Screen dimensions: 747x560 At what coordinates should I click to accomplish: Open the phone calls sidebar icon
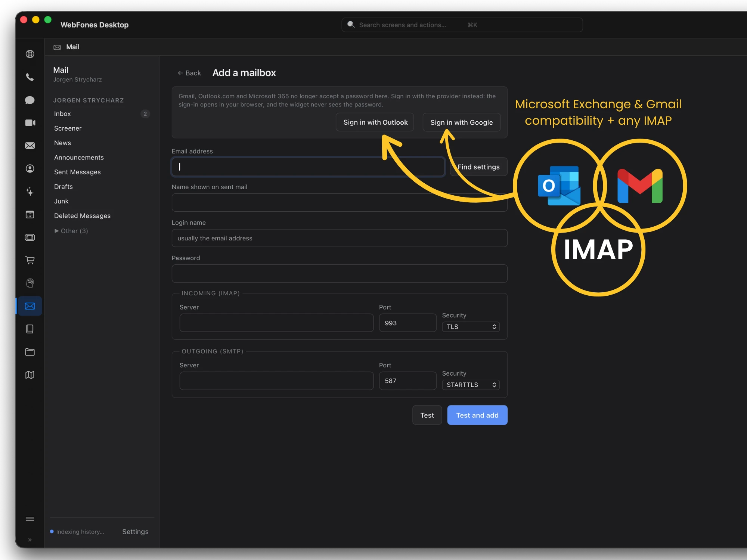tap(30, 77)
